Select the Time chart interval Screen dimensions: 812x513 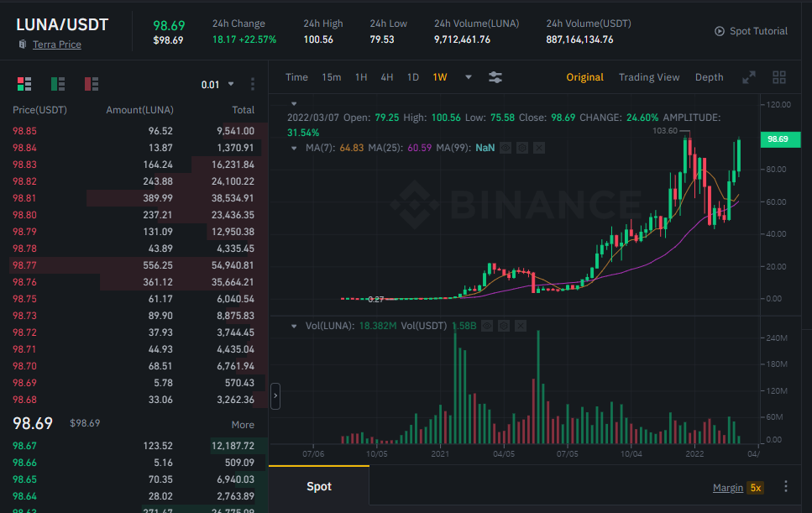tap(296, 77)
